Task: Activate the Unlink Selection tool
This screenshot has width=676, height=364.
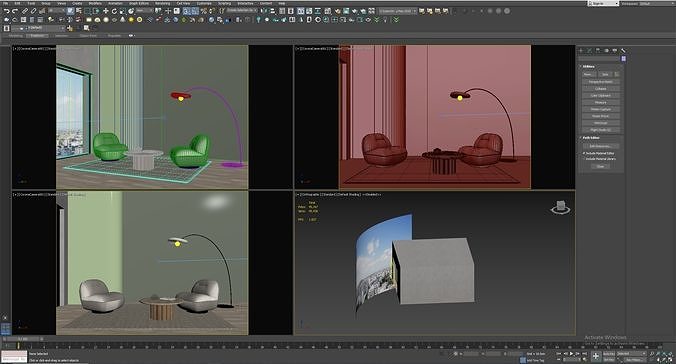Action: 33,11
